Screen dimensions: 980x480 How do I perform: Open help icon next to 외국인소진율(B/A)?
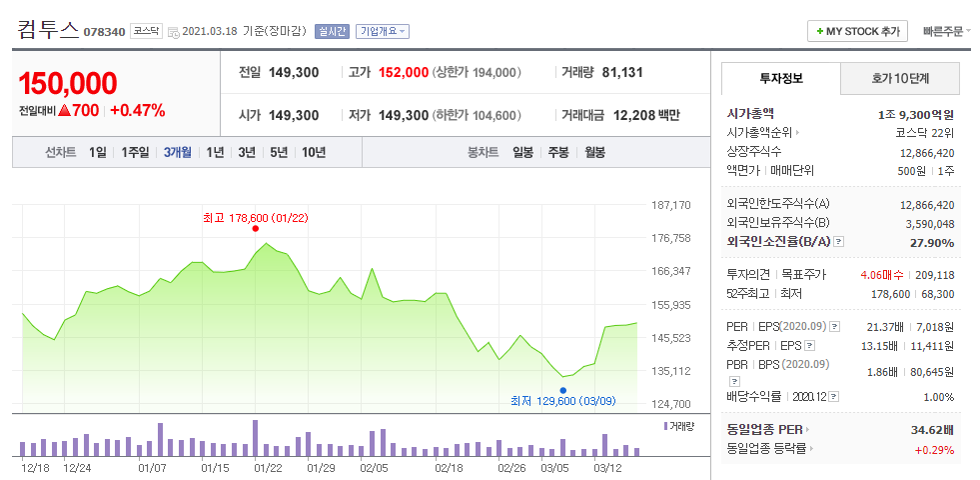pyautogui.click(x=839, y=242)
